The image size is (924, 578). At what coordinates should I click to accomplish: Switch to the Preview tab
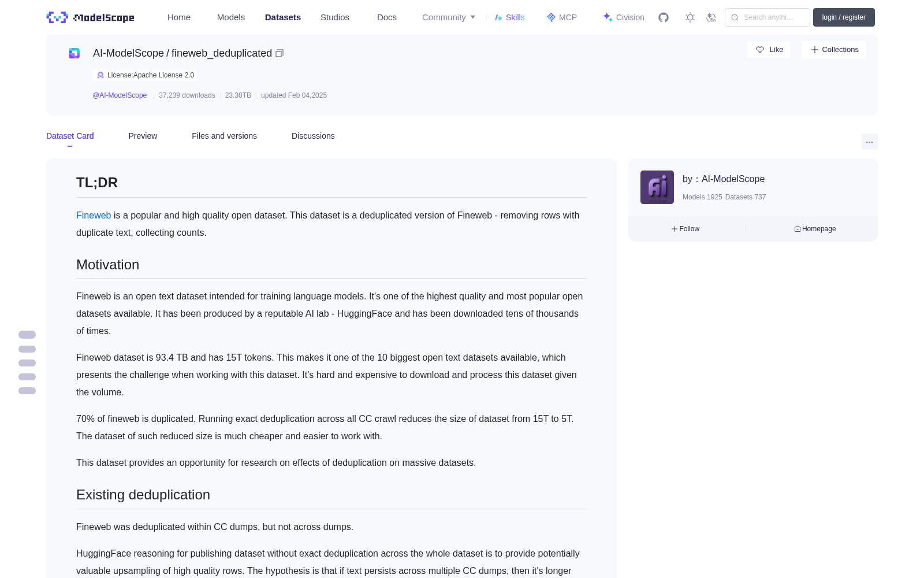pos(143,136)
